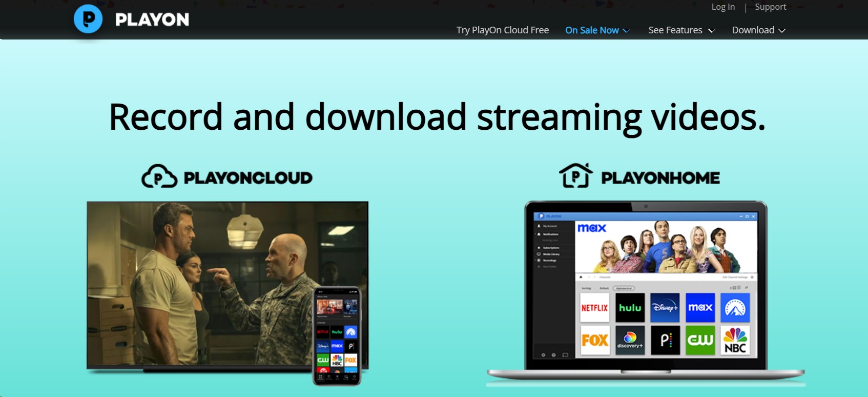Select Try PlayOn Cloud Free
Image resolution: width=868 pixels, height=397 pixels.
503,30
